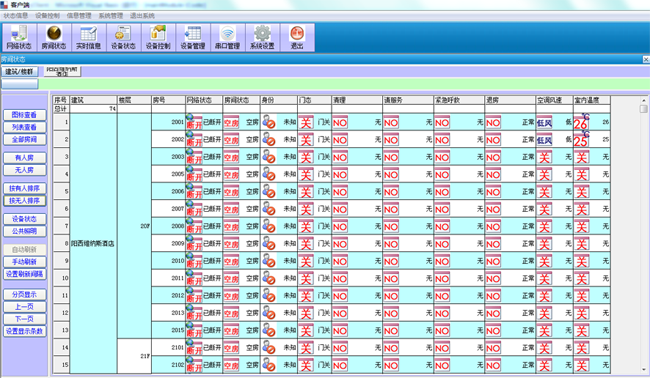Image resolution: width=650 pixels, height=378 pixels.
Task: Click identity unknown icon for room 2102
Action: point(269,365)
